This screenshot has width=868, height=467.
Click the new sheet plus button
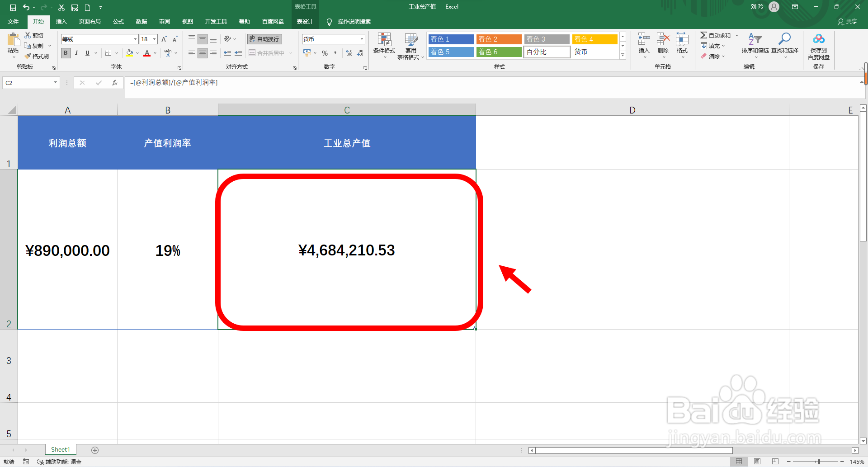click(x=95, y=450)
